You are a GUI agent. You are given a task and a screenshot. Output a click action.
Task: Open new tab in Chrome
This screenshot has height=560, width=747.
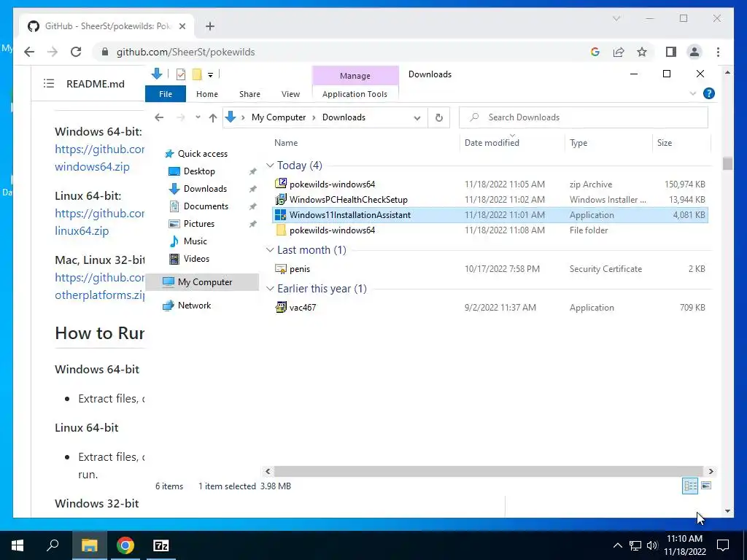pos(209,26)
